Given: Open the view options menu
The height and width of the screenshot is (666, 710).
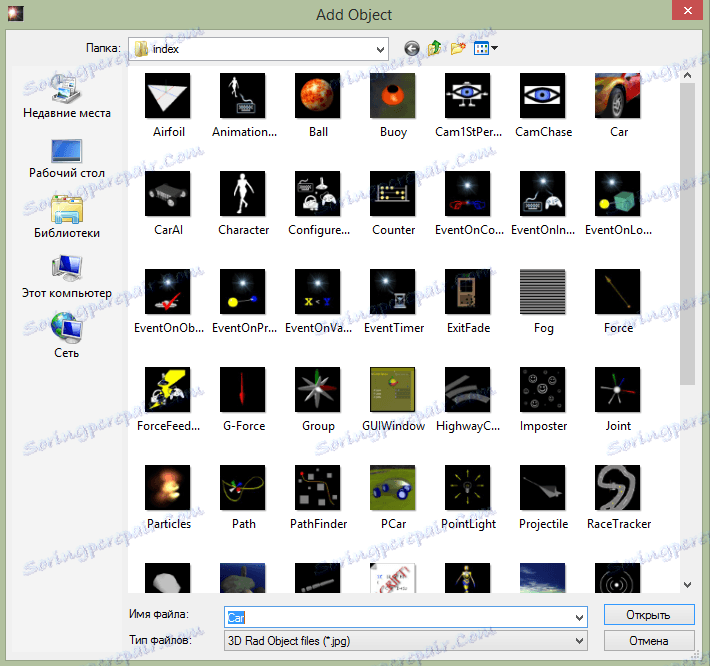Looking at the screenshot, I should (x=485, y=48).
